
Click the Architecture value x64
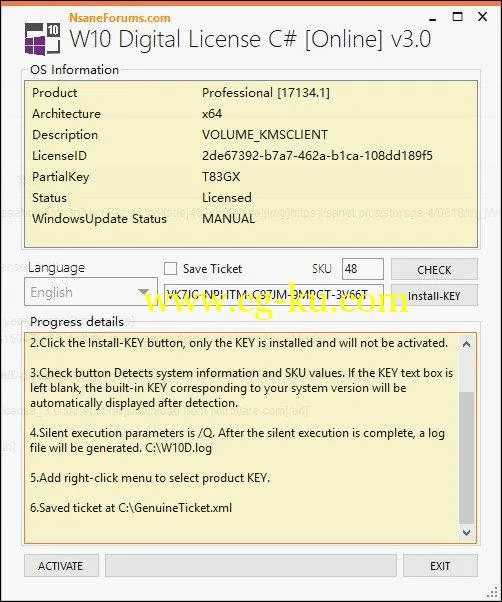pyautogui.click(x=212, y=114)
